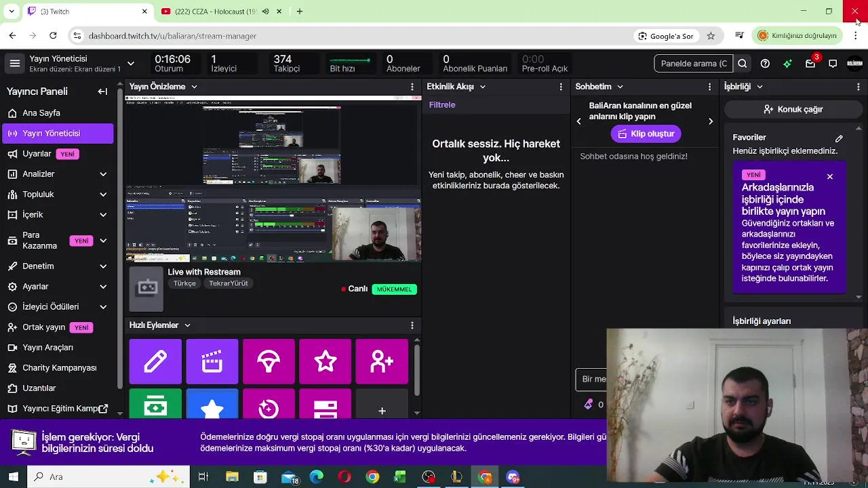868x488 pixels.
Task: Expand the Para Kazanma sidebar section
Action: (x=103, y=241)
